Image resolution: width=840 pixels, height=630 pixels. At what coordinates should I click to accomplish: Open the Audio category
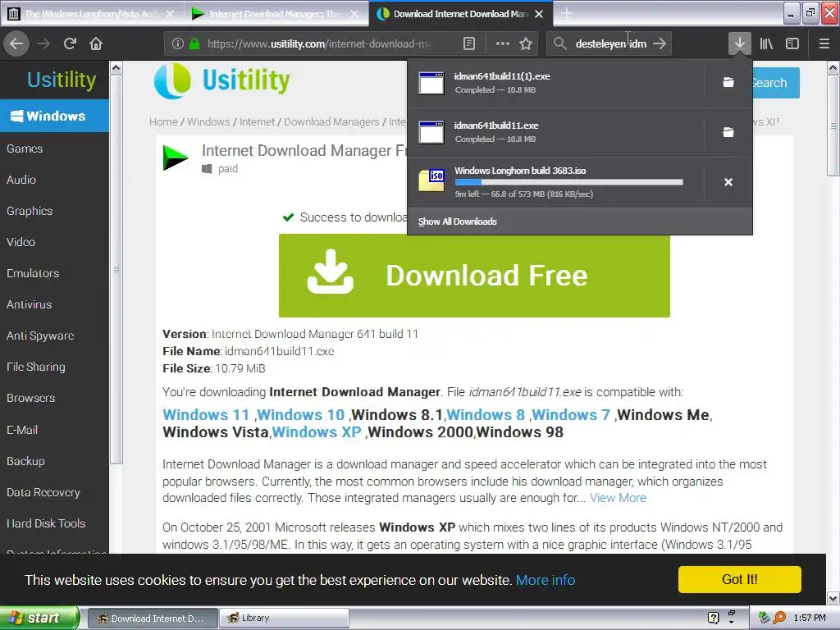[21, 180]
